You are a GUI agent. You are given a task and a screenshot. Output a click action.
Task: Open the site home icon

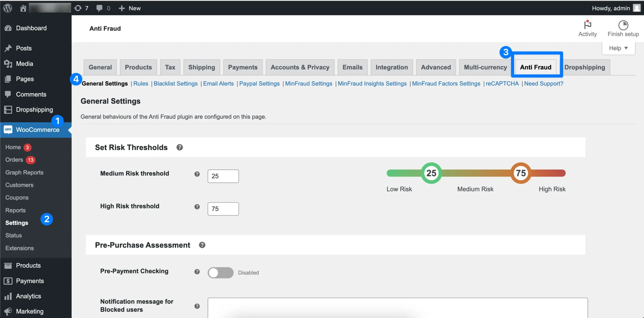pos(23,8)
